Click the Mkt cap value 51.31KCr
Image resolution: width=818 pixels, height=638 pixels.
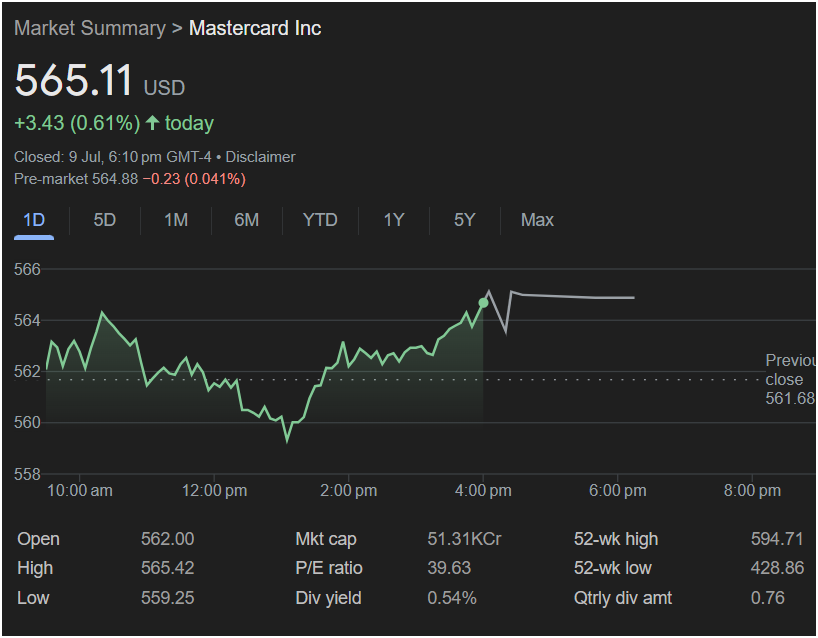(464, 539)
